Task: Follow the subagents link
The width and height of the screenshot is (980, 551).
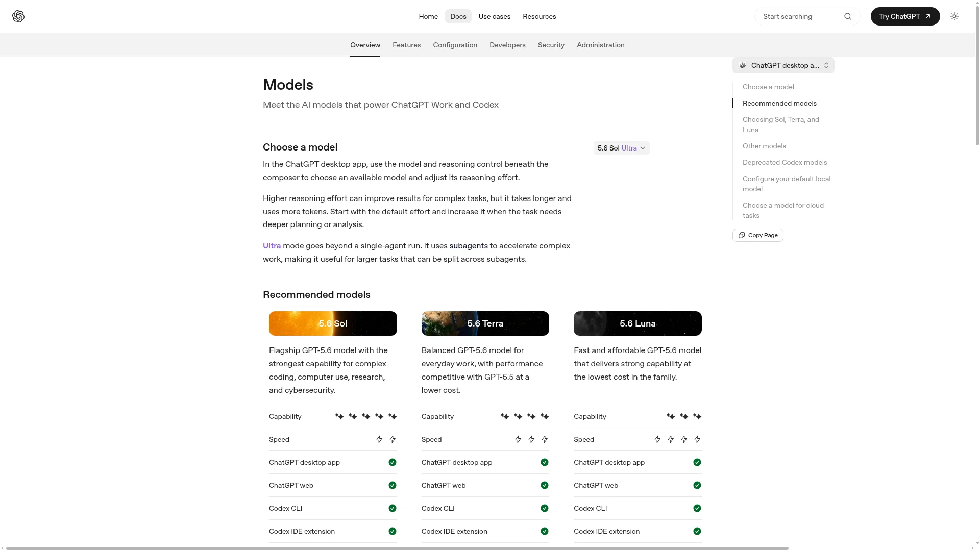Action: 469,246
